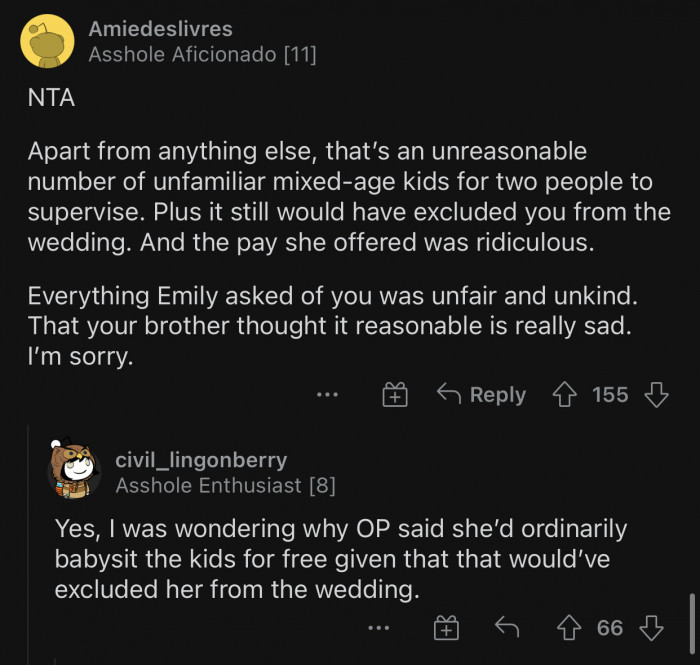Downvote the comment with 155 points
This screenshot has width=700, height=665.
coord(656,395)
